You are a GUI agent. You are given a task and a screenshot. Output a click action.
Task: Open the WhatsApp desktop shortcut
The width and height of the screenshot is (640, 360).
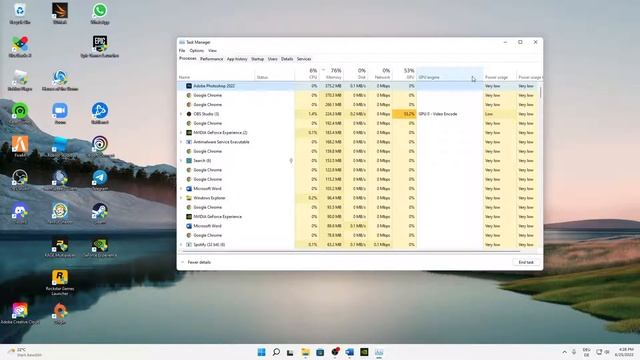[100, 13]
